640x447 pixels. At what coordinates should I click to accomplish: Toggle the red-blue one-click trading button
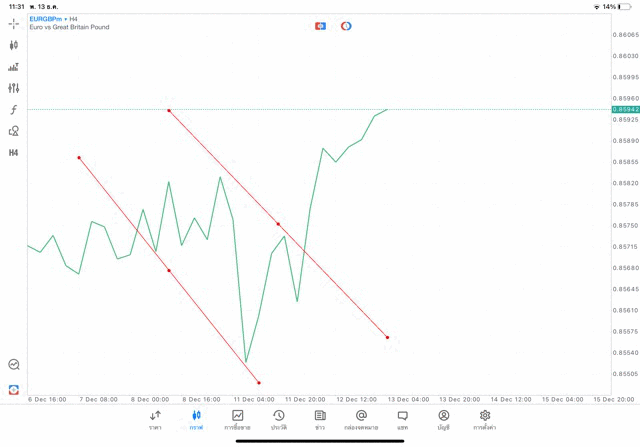[320, 26]
